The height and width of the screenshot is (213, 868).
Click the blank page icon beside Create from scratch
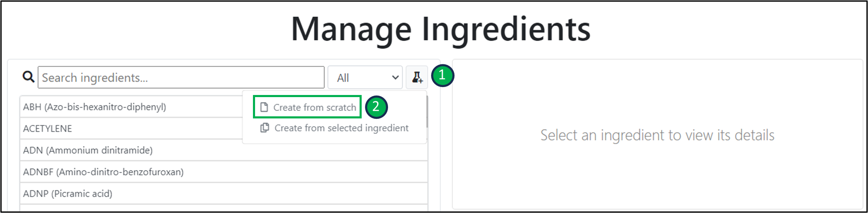(x=264, y=108)
